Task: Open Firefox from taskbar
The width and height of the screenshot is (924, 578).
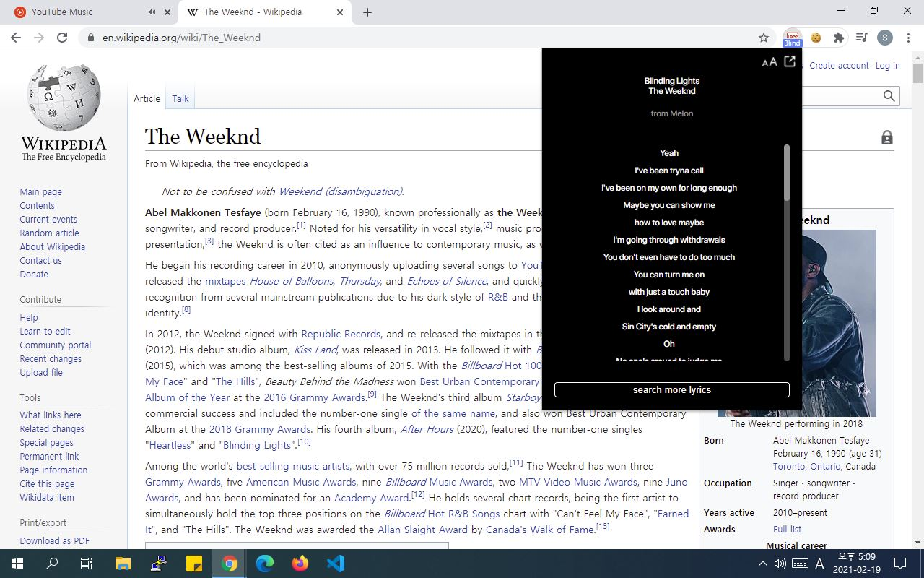Action: [300, 564]
